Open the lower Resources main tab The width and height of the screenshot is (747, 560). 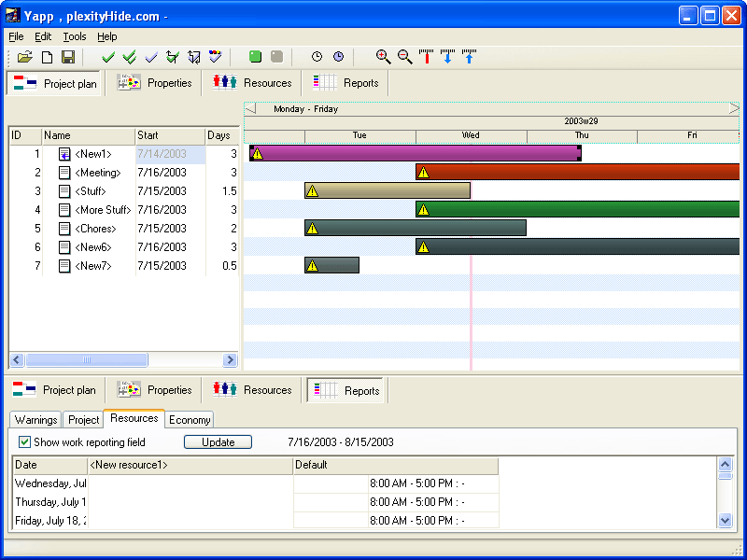[252, 390]
